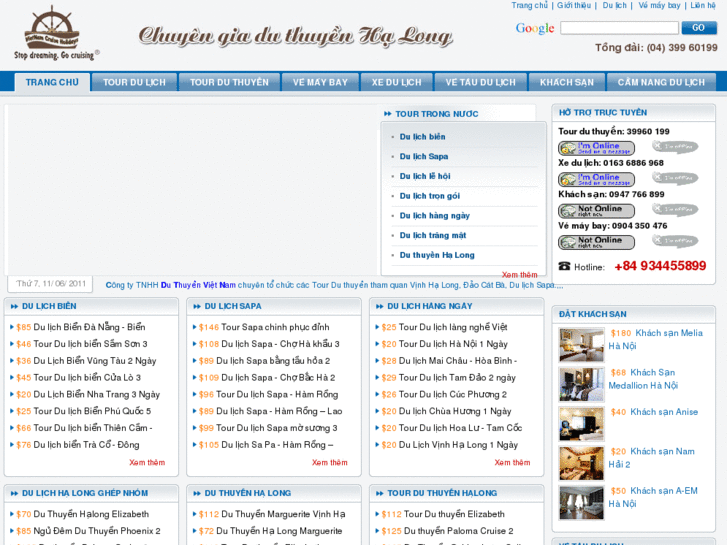Click the Google search input field
The height and width of the screenshot is (545, 727).
[619, 28]
